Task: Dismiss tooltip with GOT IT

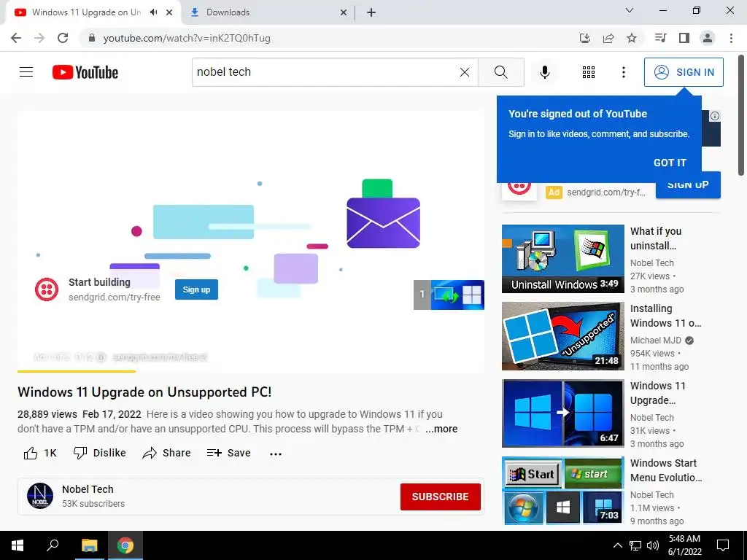Action: pyautogui.click(x=670, y=163)
